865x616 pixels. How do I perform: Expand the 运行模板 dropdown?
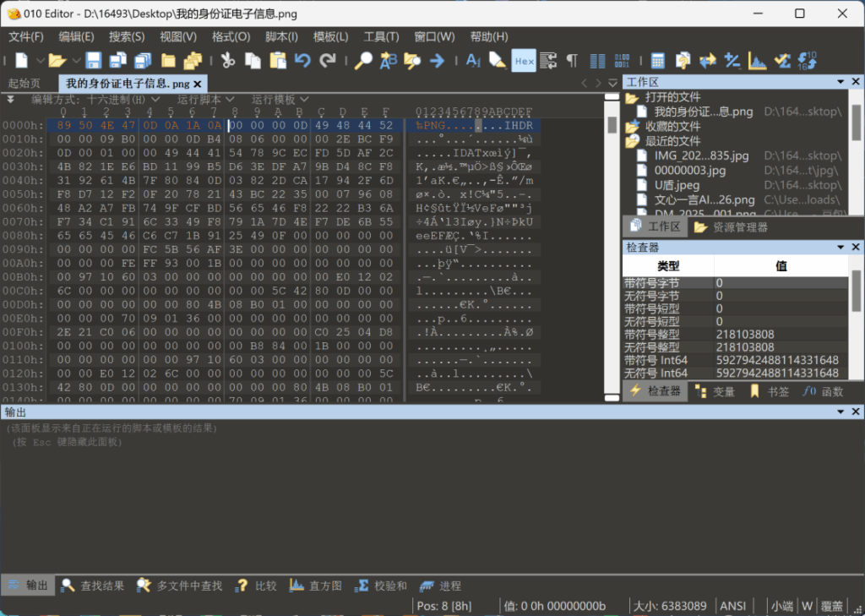(x=280, y=99)
